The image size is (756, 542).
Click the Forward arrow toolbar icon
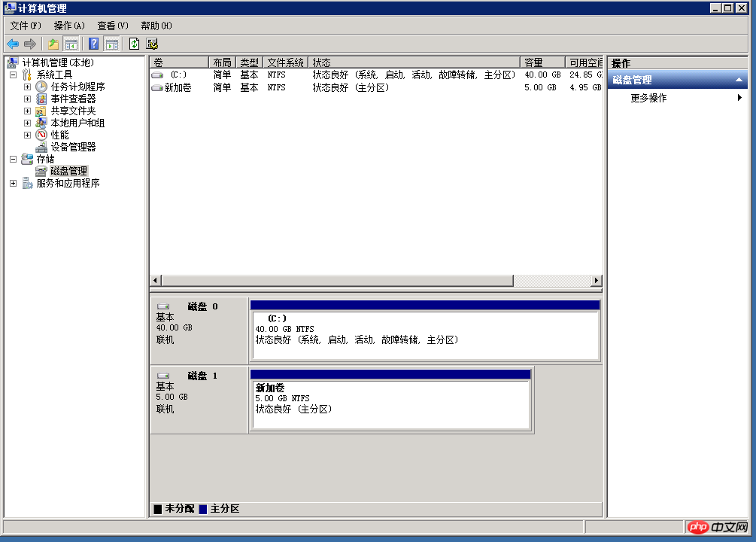point(30,44)
